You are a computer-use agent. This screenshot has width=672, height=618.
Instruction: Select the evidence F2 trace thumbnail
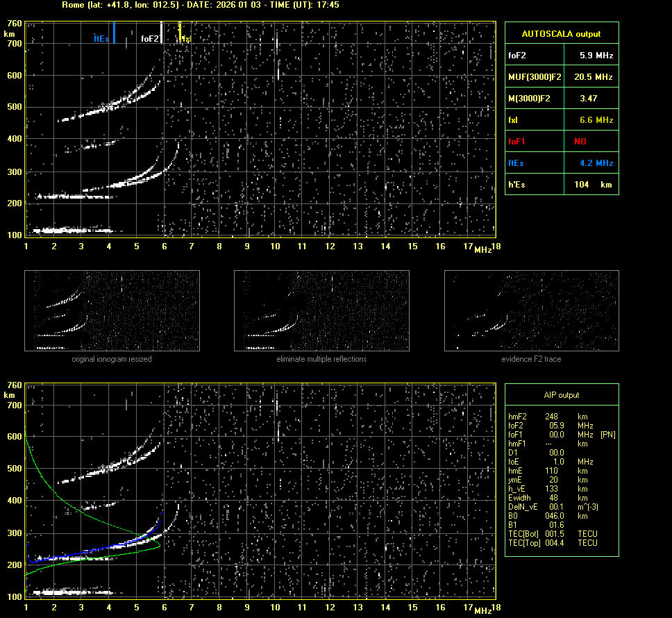coord(531,310)
